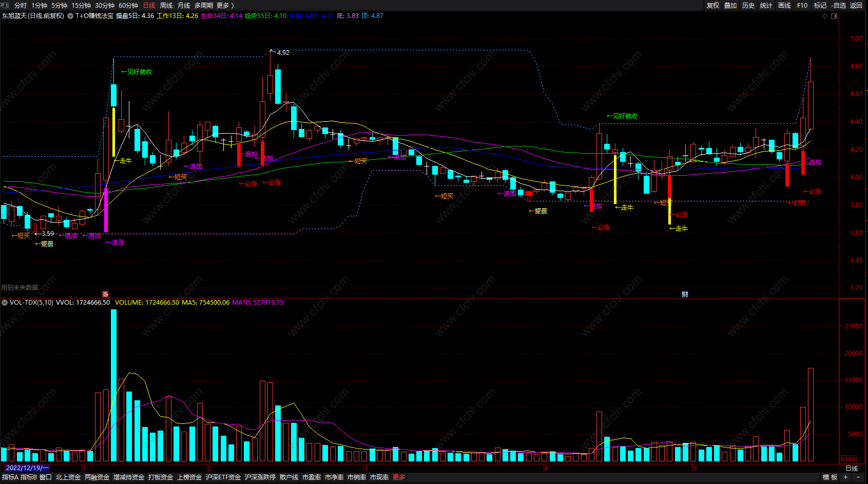The width and height of the screenshot is (868, 484).
Task: Click the 日线 label in the bottom-right corner
Action: coord(852,468)
